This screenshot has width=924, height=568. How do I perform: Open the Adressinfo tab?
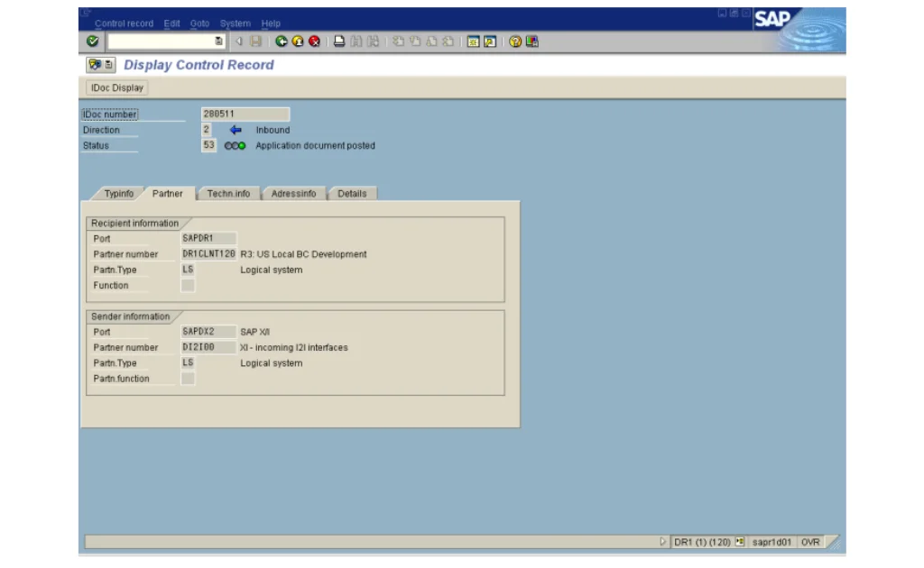click(293, 194)
